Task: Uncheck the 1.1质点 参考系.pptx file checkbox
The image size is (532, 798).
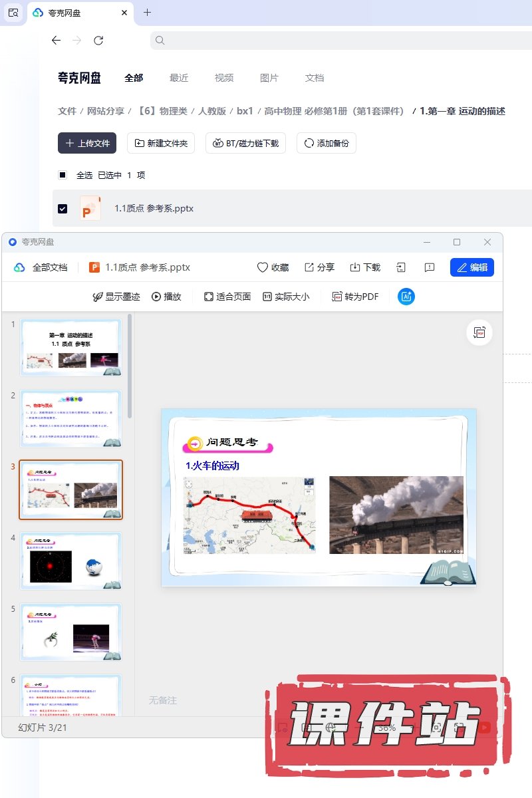Action: pyautogui.click(x=63, y=208)
